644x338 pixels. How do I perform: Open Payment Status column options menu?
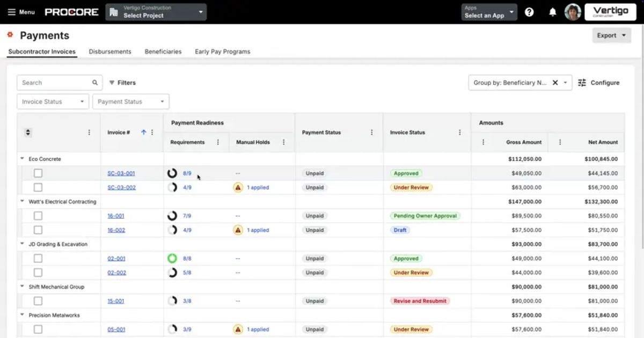[x=371, y=132]
